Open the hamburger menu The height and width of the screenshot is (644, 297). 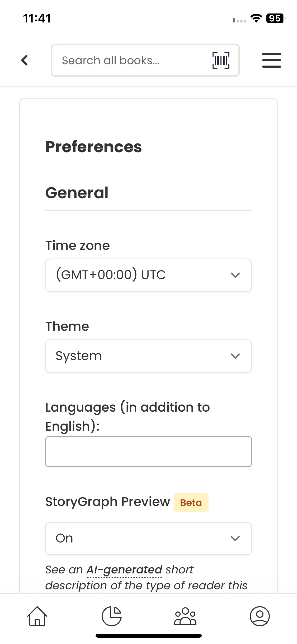[271, 60]
